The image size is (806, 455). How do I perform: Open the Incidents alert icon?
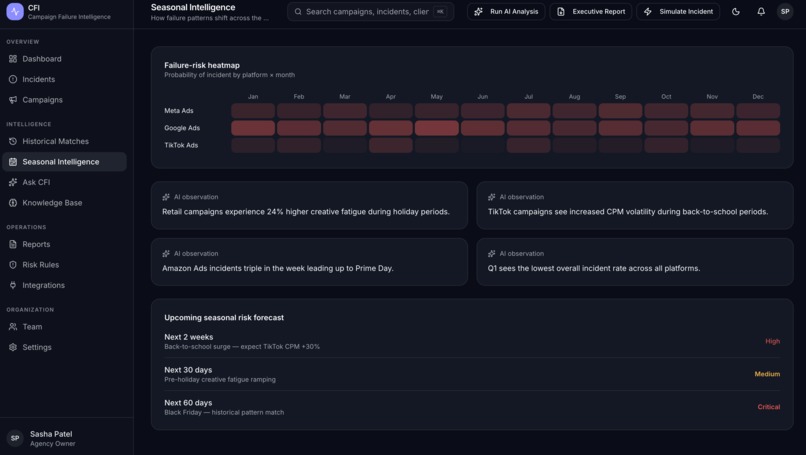pos(13,79)
